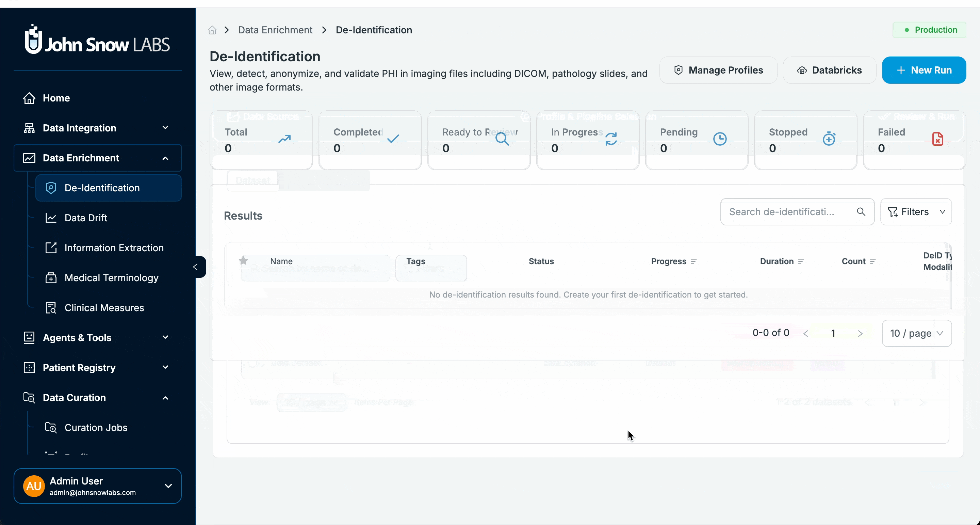Open Medical Terminology in the sidebar
980x525 pixels.
[109, 278]
